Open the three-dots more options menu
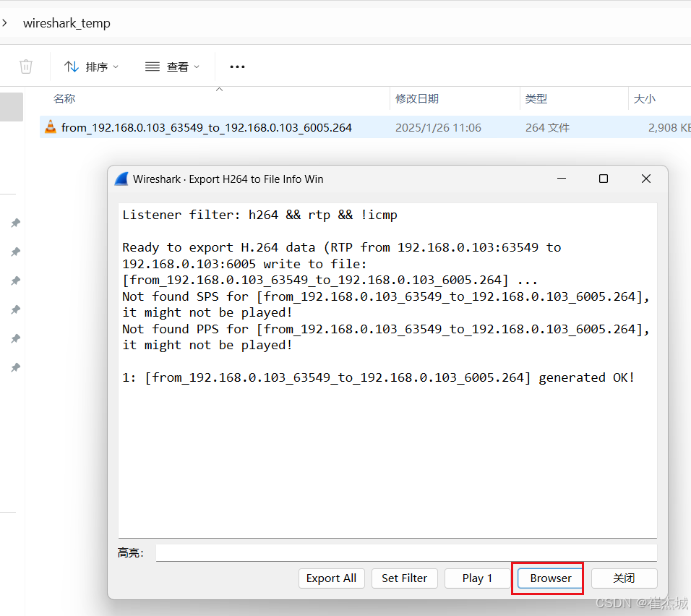This screenshot has height=616, width=691. 237,67
